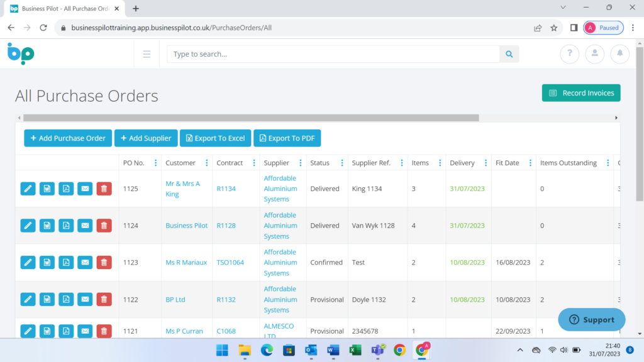Open Items column options menu

tap(440, 163)
